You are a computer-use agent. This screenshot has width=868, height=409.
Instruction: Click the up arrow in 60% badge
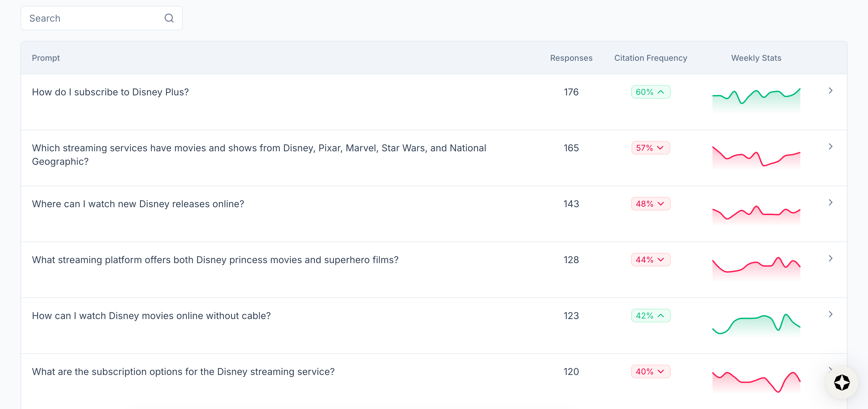pyautogui.click(x=660, y=92)
